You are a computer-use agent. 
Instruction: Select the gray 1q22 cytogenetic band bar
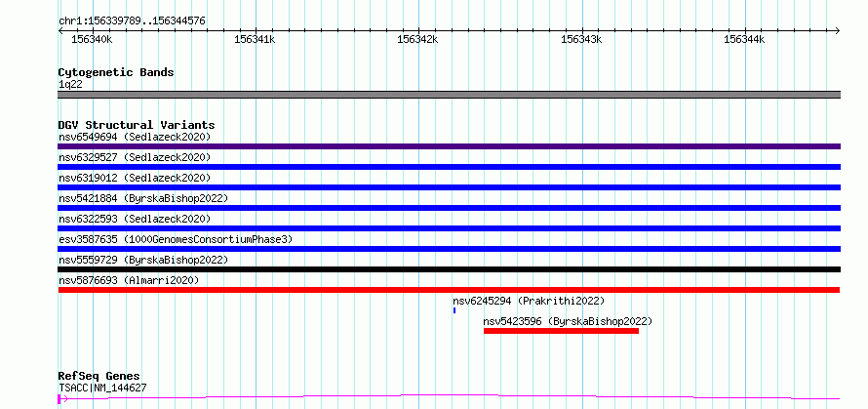[449, 95]
